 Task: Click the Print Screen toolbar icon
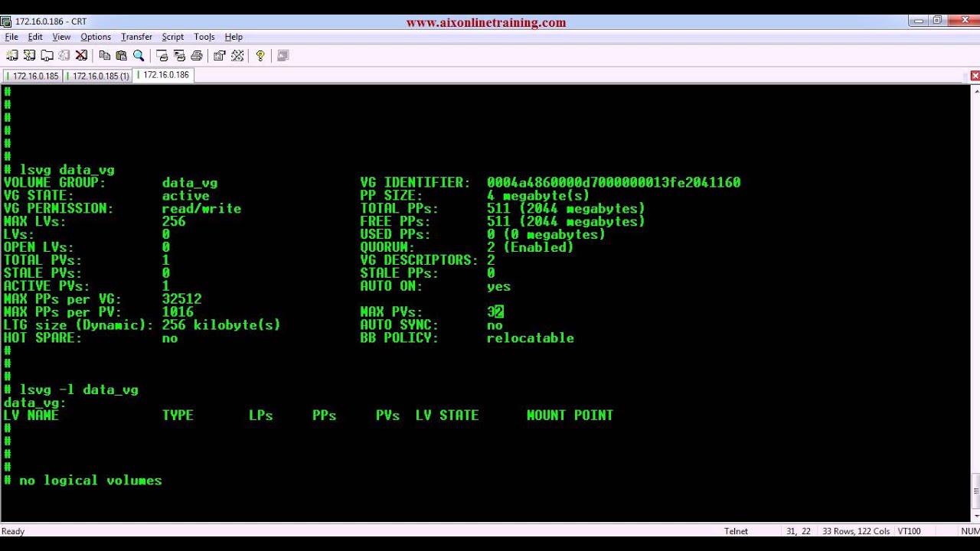click(x=162, y=56)
